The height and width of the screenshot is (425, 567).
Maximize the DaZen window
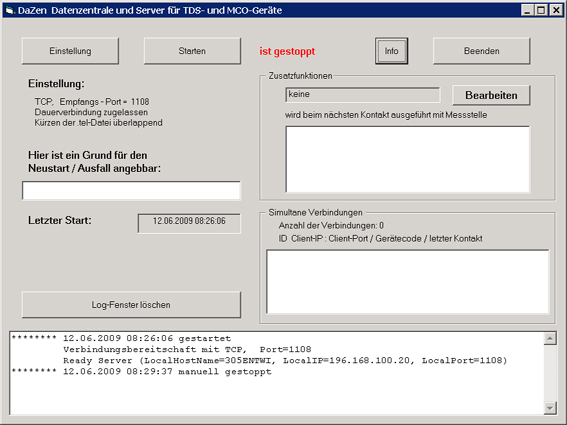(x=541, y=10)
